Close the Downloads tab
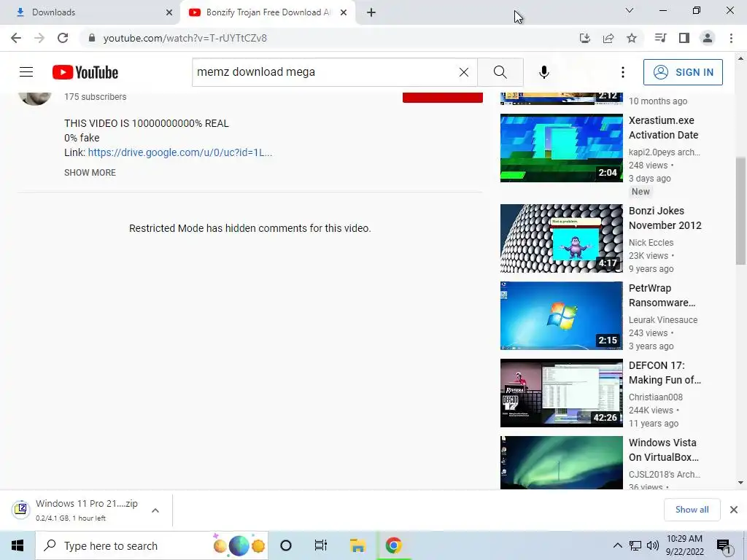This screenshot has width=747, height=560. tap(169, 12)
